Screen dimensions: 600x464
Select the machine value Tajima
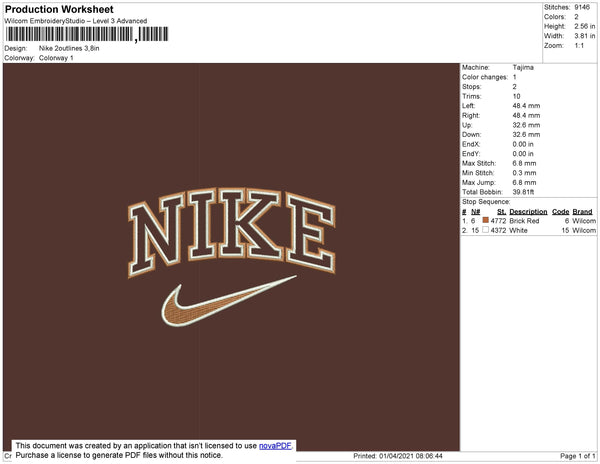(523, 67)
